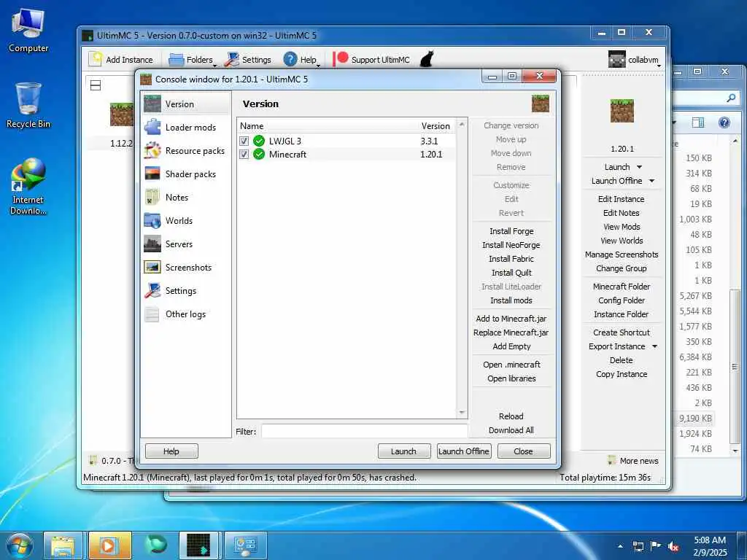Click into the Filter input field
Viewport: 747px width, 560px height.
point(365,432)
